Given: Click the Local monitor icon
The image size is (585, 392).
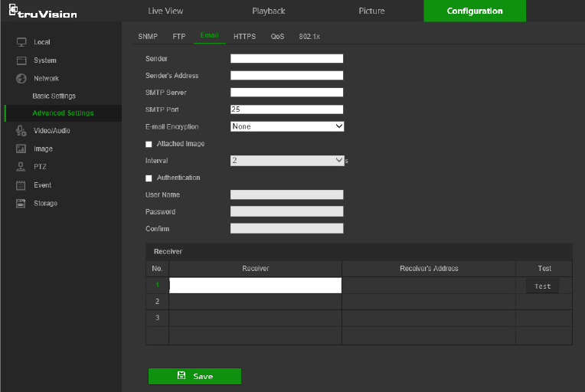Looking at the screenshot, I should tap(21, 42).
